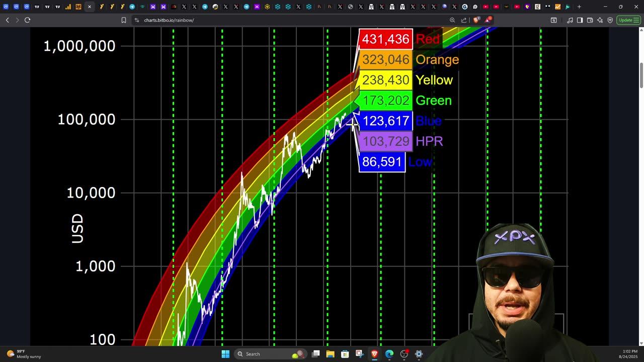Viewport: 644px width, 362px height.
Task: Open File Explorer from the taskbar
Action: 331,354
